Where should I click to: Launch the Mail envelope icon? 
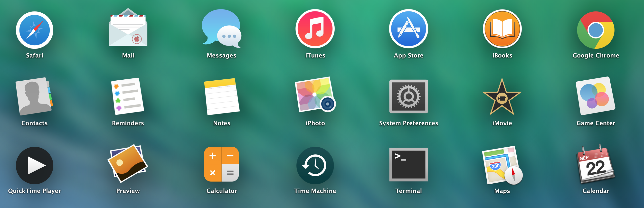point(128,27)
